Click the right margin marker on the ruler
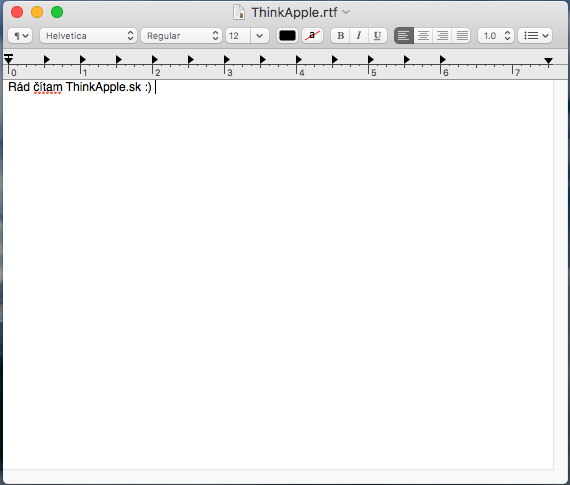Image resolution: width=570 pixels, height=485 pixels. point(548,61)
